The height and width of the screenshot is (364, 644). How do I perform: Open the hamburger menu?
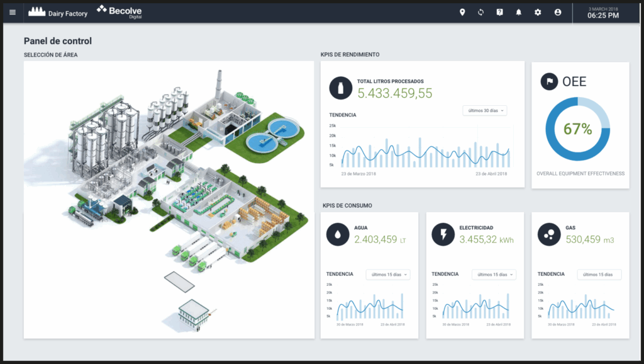13,12
